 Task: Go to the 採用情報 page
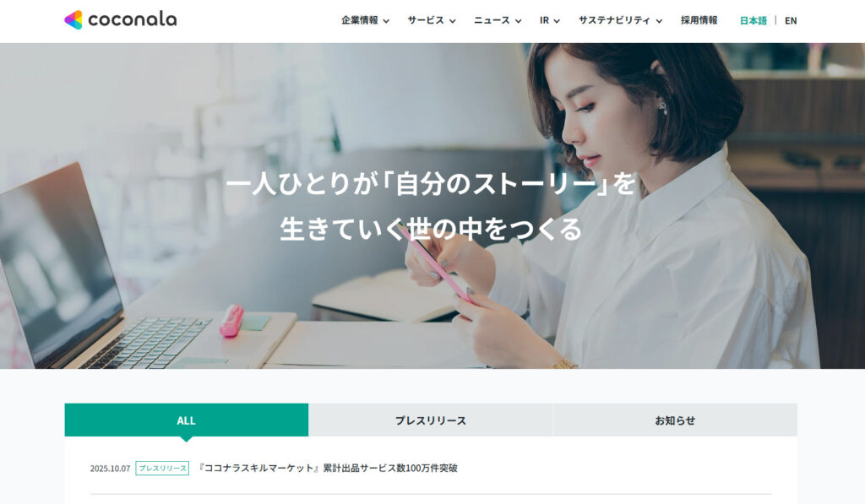pos(699,20)
